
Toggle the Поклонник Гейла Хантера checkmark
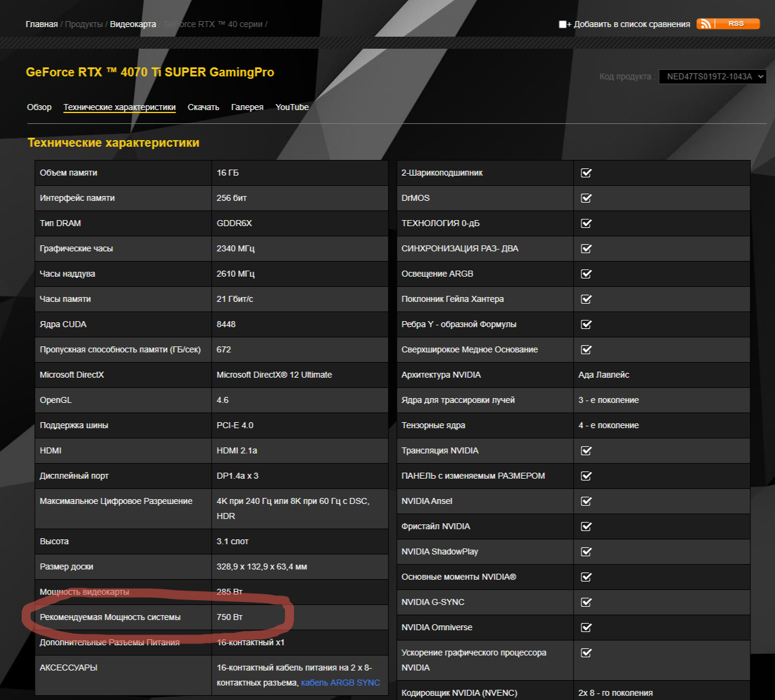pyautogui.click(x=586, y=299)
